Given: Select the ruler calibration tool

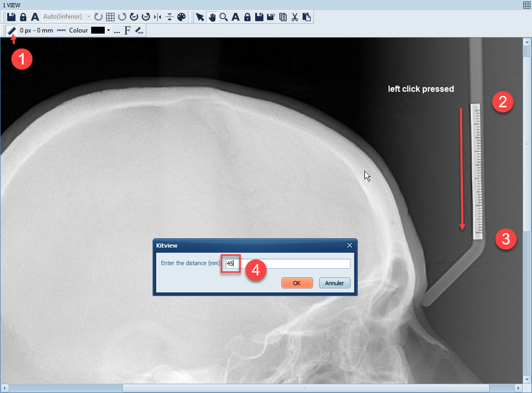Looking at the screenshot, I should [x=11, y=30].
